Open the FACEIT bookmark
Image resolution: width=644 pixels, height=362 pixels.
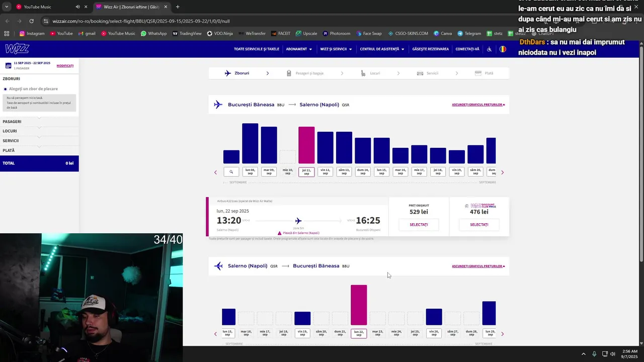pos(281,34)
